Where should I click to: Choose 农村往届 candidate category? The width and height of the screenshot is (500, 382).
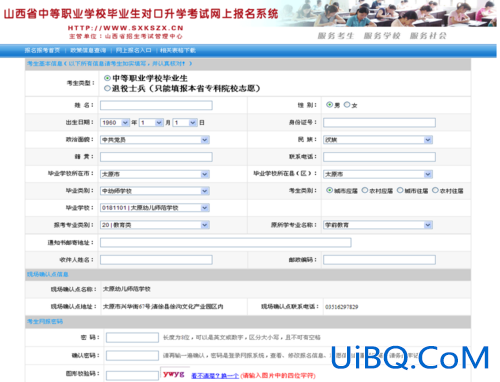tap(435, 190)
